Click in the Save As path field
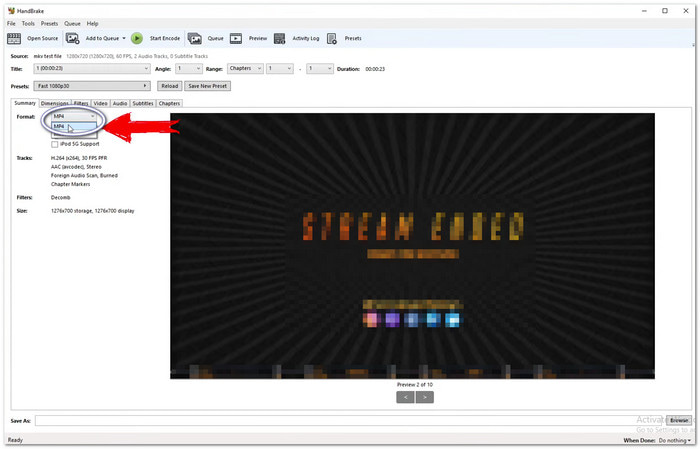Viewport: 700px width, 449px height. tap(350, 420)
